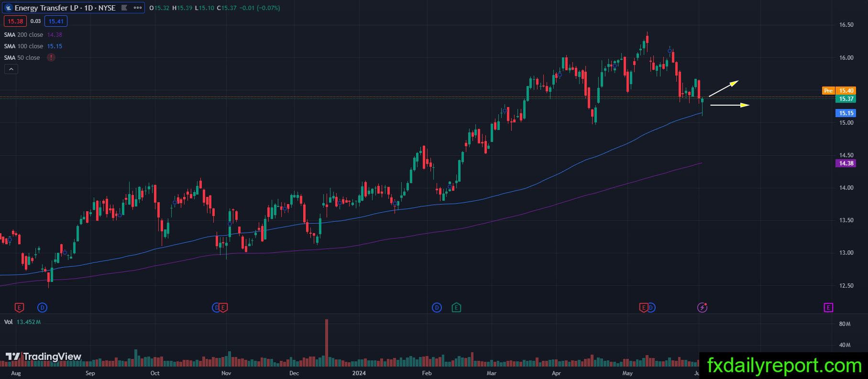The image size is (868, 379).
Task: Click the purple 14.38 price axis label
Action: 846,163
